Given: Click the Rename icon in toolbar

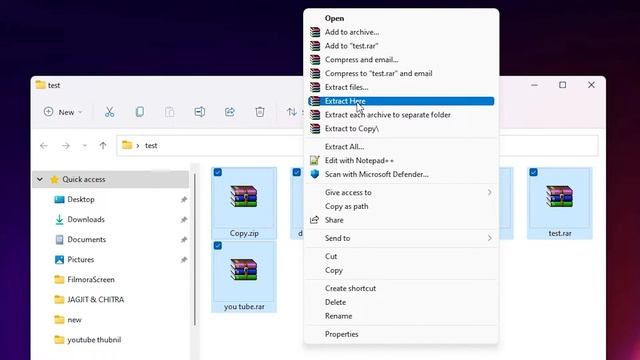Looking at the screenshot, I should [x=200, y=112].
